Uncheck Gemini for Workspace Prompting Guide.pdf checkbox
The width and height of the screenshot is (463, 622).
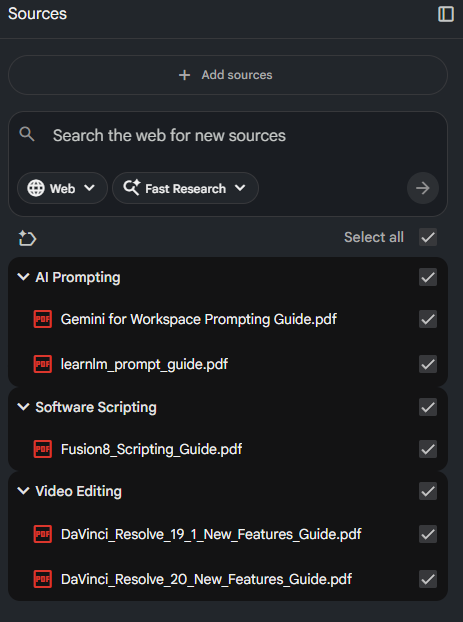click(428, 319)
